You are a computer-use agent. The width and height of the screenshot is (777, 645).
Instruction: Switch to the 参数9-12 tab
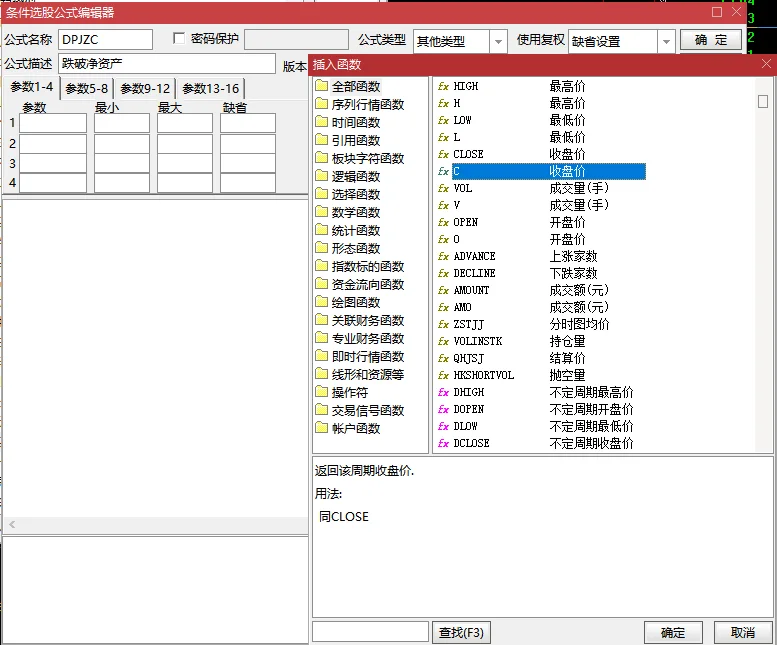[145, 89]
